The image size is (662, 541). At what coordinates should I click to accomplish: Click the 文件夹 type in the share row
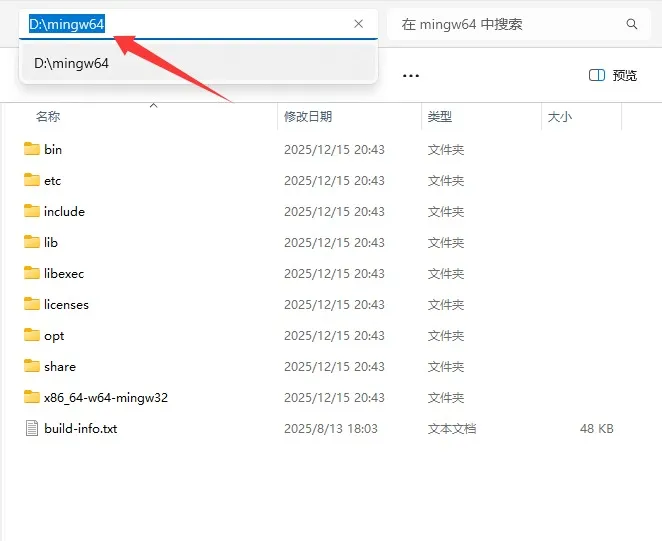446,367
